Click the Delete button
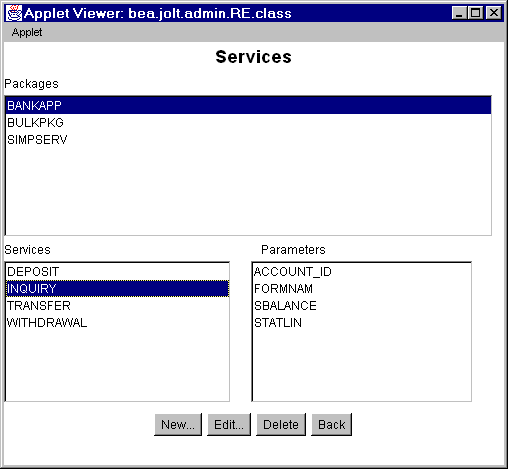This screenshot has width=508, height=469. (x=281, y=424)
